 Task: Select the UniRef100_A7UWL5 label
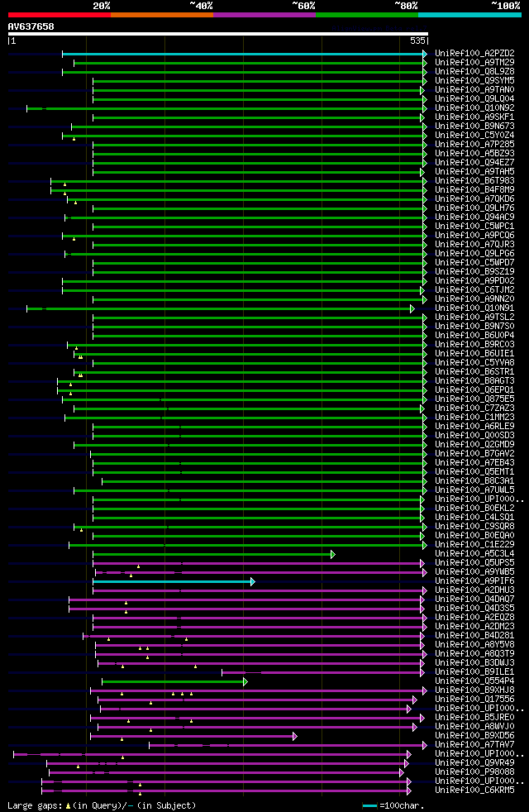[474, 490]
